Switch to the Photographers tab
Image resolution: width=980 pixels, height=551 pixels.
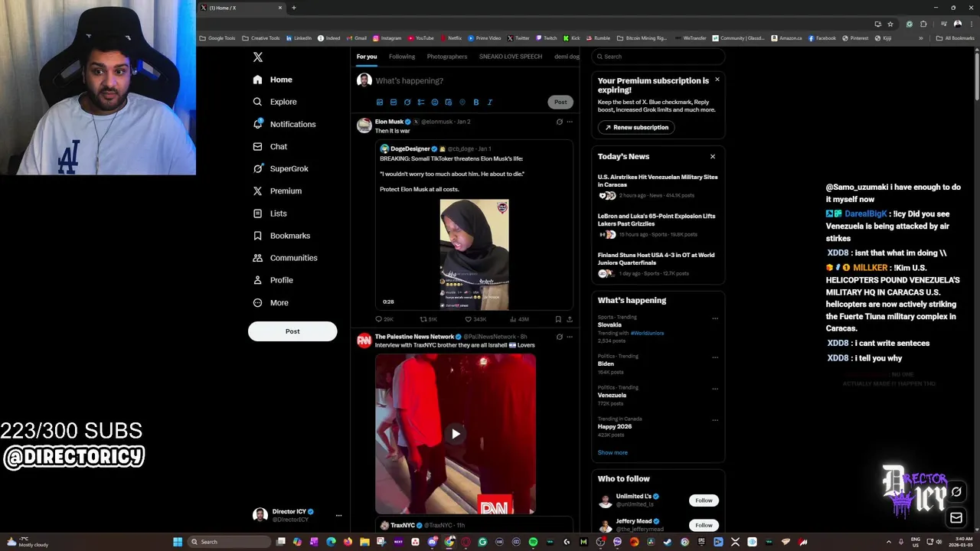pos(447,57)
